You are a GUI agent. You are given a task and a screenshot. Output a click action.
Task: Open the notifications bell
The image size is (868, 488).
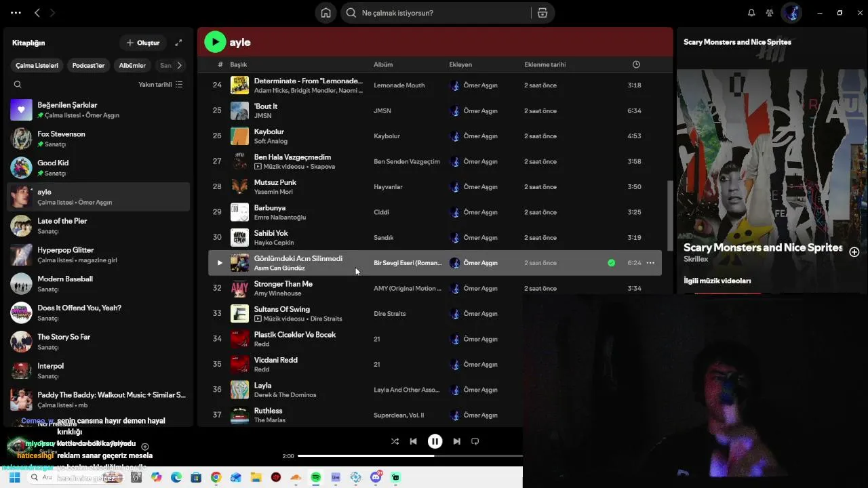(x=751, y=13)
